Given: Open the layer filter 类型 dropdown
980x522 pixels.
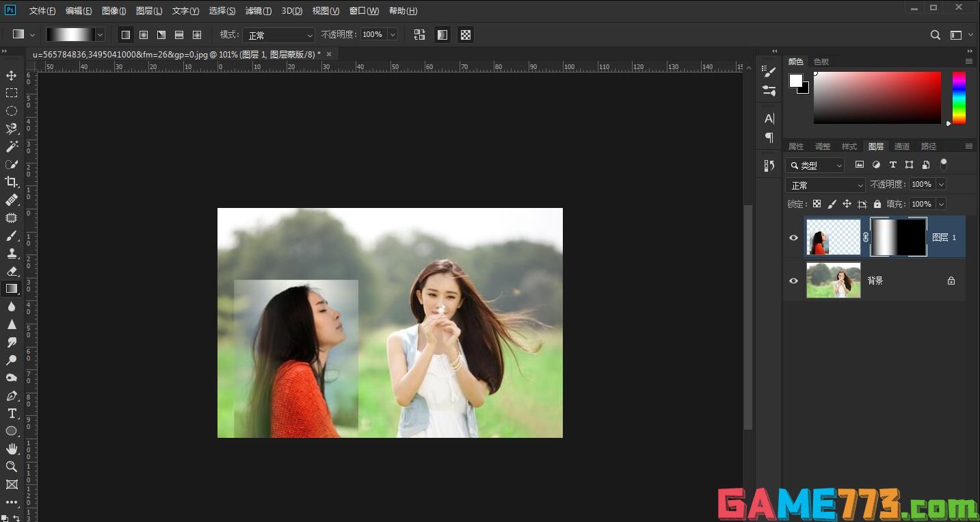Looking at the screenshot, I should [x=815, y=166].
